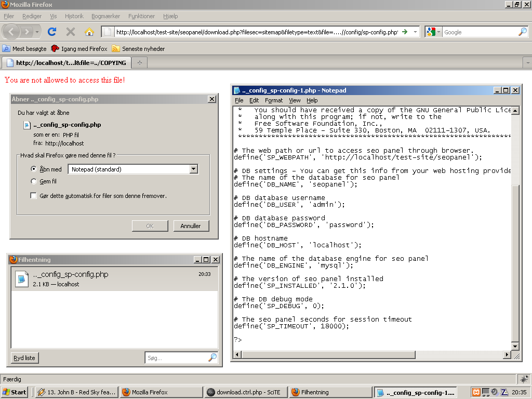Click OK button in open dialog

pos(150,226)
